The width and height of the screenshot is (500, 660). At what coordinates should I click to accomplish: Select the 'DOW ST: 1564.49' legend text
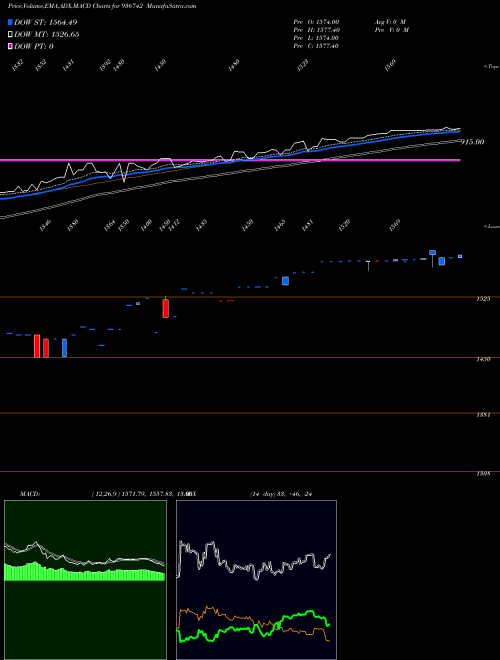pyautogui.click(x=45, y=22)
